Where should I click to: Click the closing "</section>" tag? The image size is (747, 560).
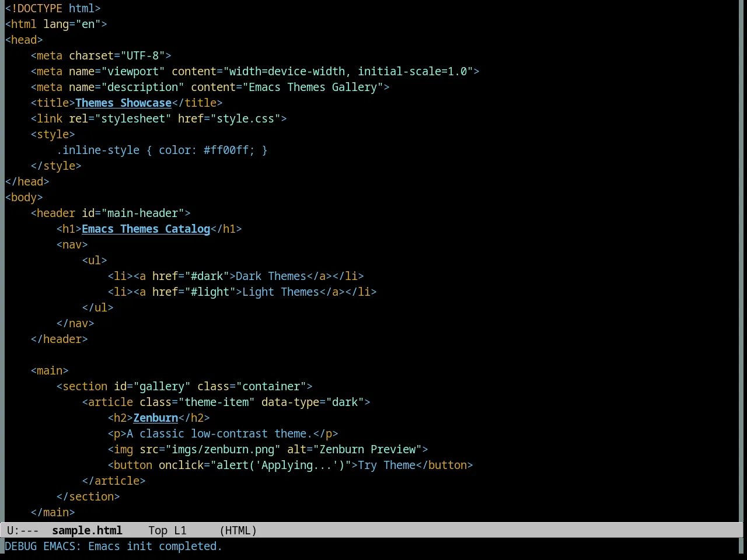[88, 496]
